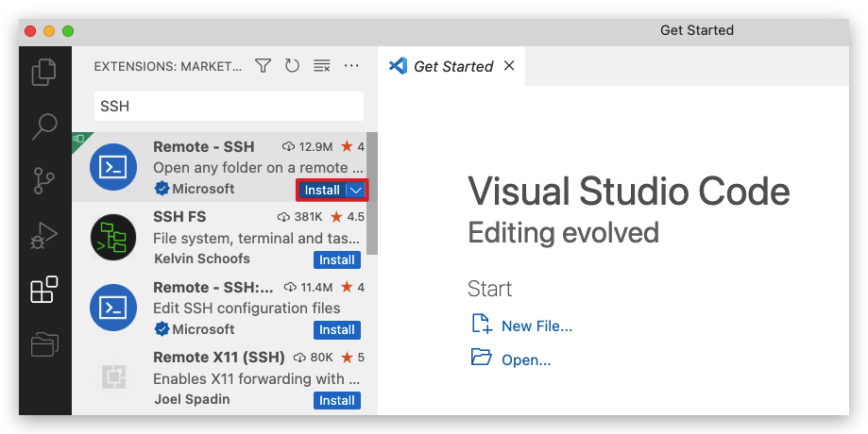Install the SSH FS extension
868x434 pixels.
tap(337, 259)
